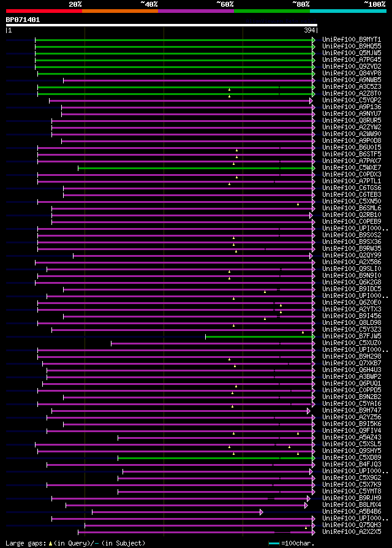Click the arrowhead ending the A5B4B6 alignment
The image size is (392, 548).
pos(262,512)
